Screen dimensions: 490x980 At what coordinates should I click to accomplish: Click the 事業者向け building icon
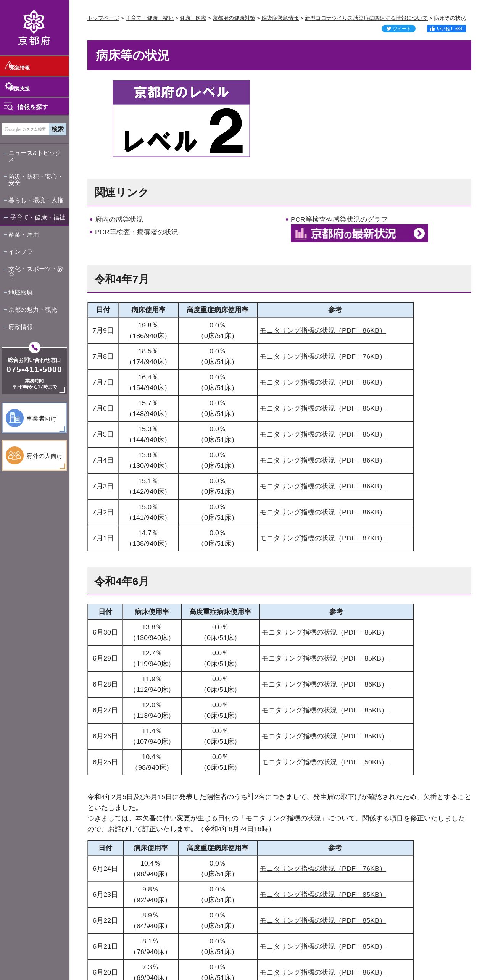tap(15, 418)
